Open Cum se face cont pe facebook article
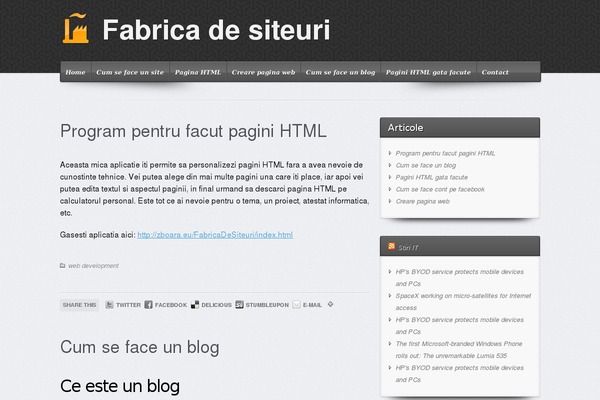 pos(440,189)
